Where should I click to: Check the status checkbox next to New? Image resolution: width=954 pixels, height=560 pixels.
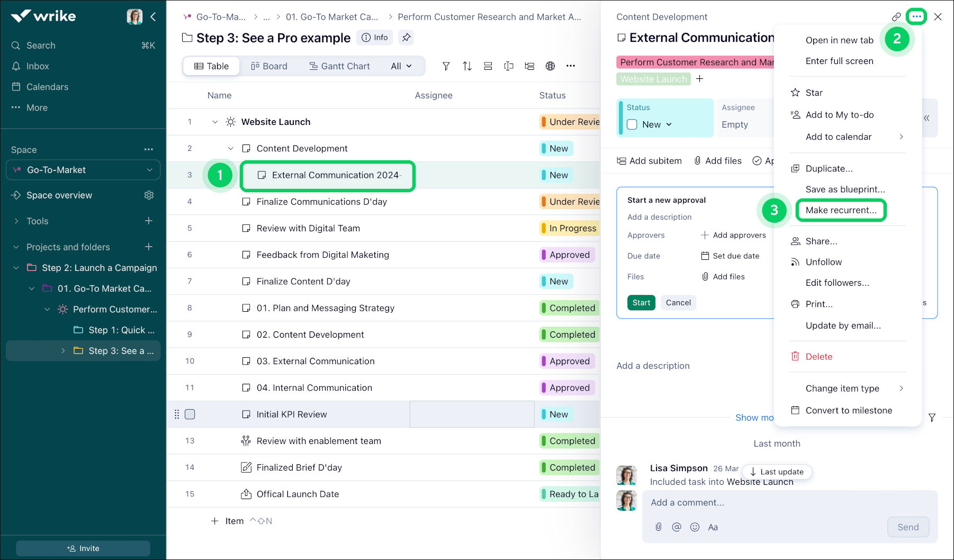[x=632, y=124]
